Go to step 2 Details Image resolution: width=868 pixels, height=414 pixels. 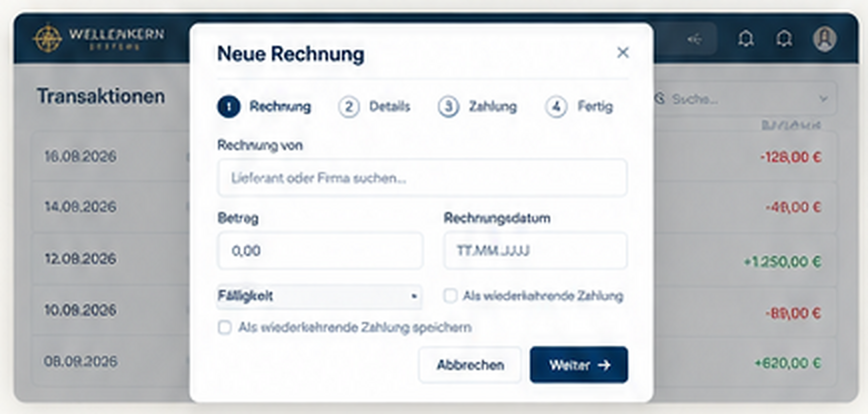pos(374,106)
